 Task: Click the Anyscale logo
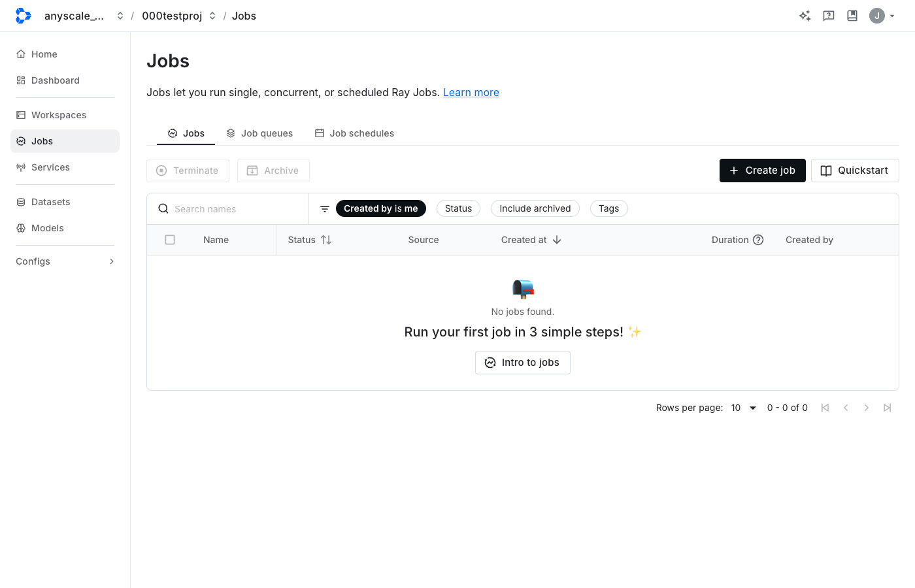point(23,16)
